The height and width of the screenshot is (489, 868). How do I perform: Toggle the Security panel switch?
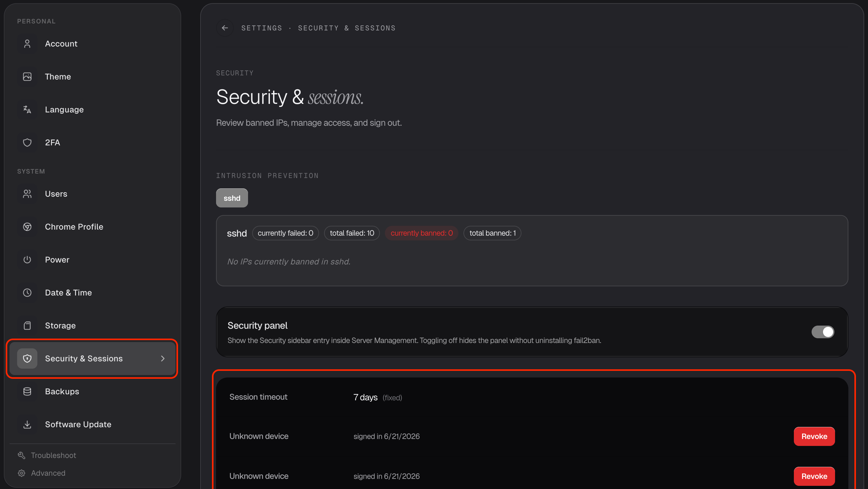pyautogui.click(x=823, y=332)
